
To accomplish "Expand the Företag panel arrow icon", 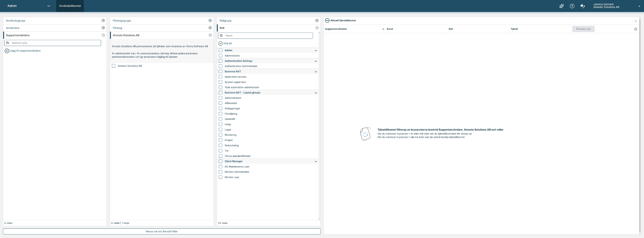I will point(210,28).
